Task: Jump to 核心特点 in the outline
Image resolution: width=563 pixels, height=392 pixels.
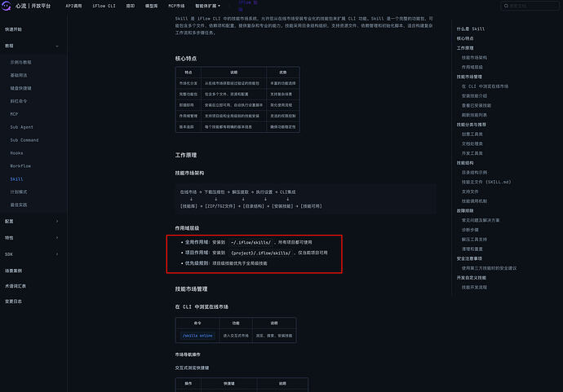Action: (x=464, y=38)
